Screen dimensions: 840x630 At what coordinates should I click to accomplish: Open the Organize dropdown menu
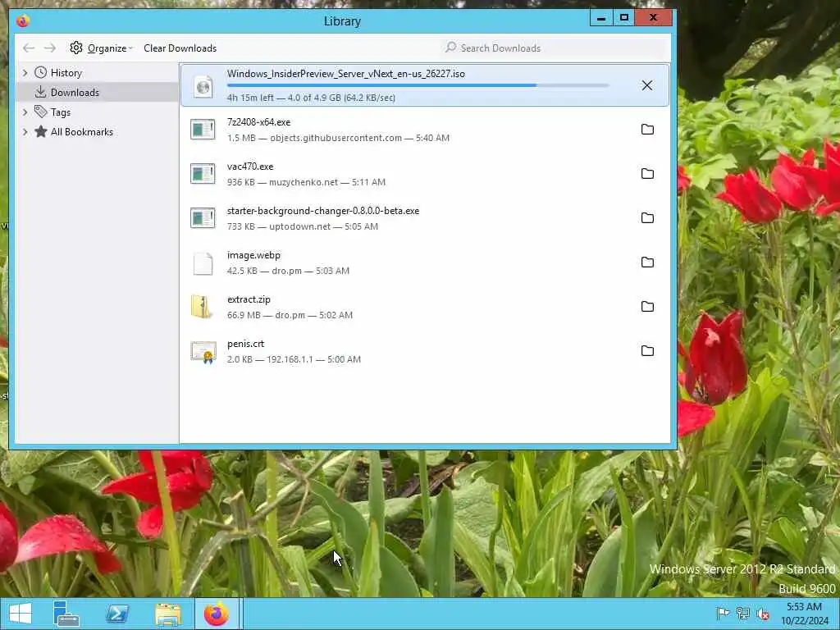click(101, 48)
